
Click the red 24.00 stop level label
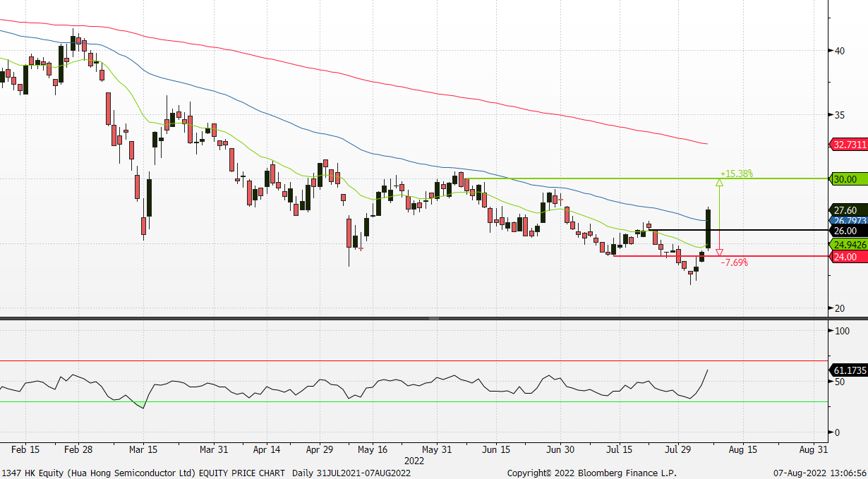coord(849,257)
